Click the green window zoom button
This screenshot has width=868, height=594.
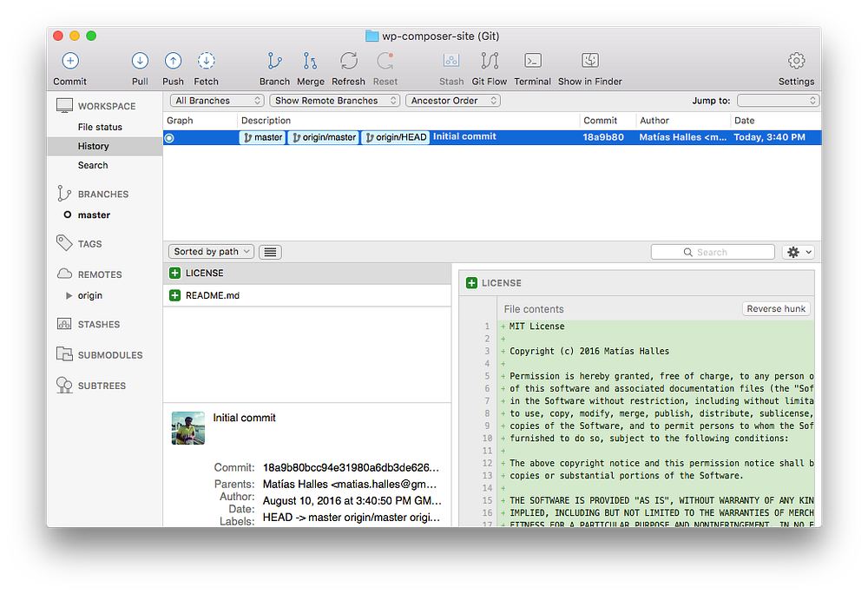(x=91, y=36)
